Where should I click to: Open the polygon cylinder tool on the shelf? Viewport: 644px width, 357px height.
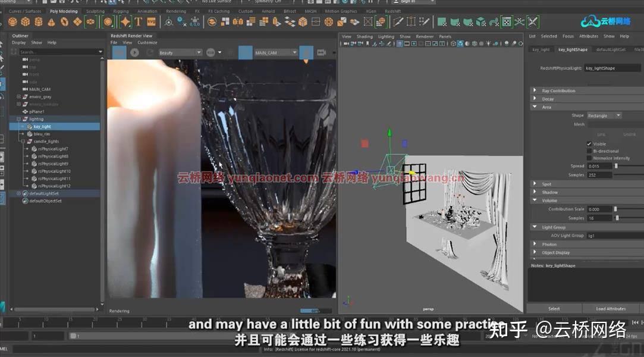(x=37, y=22)
